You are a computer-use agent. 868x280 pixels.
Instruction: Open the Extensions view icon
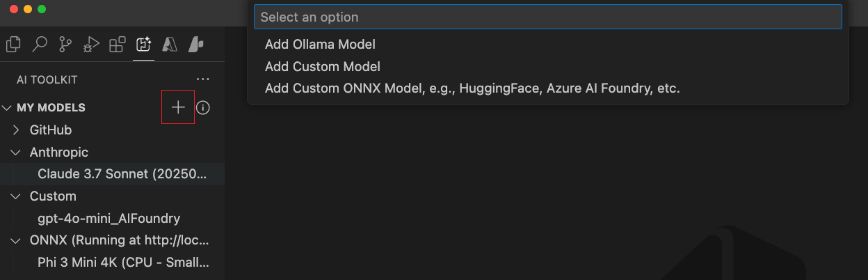point(117,45)
